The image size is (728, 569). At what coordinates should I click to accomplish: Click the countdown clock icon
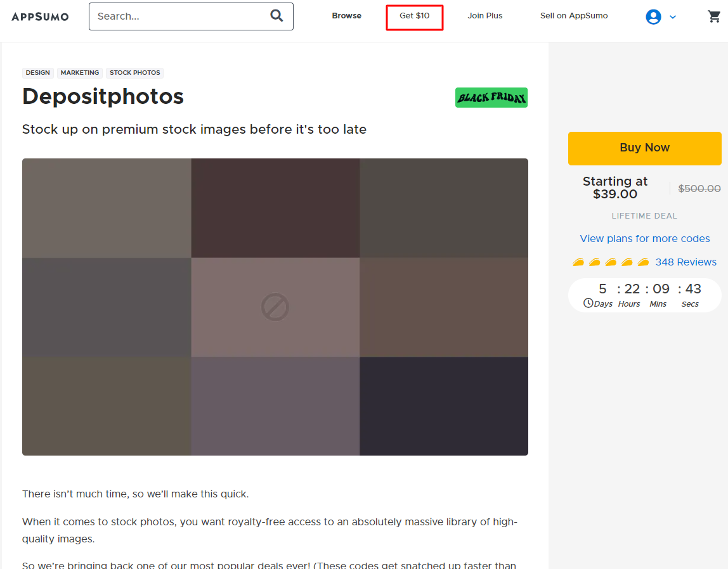point(588,304)
